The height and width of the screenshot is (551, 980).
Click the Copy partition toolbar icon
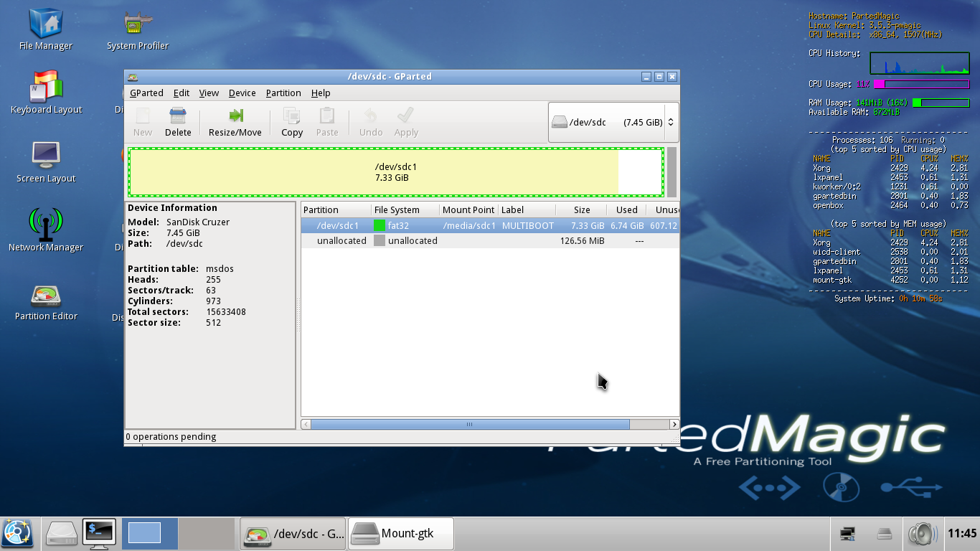pos(291,121)
